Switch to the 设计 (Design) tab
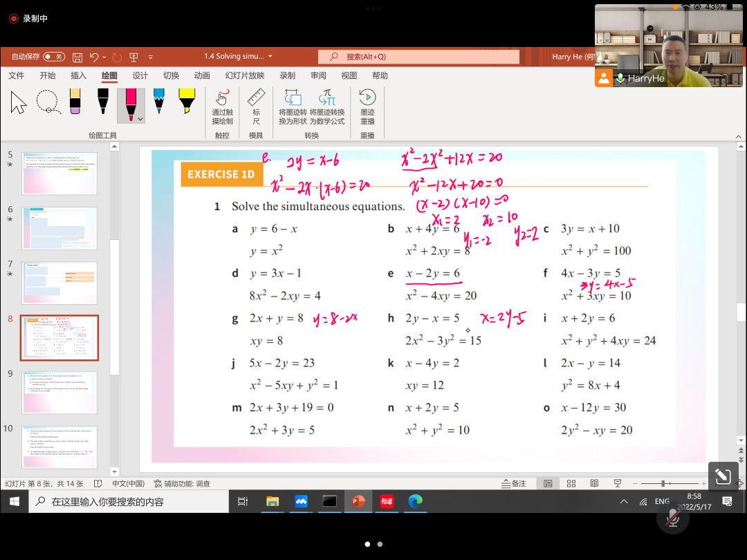The height and width of the screenshot is (560, 747). click(x=140, y=76)
